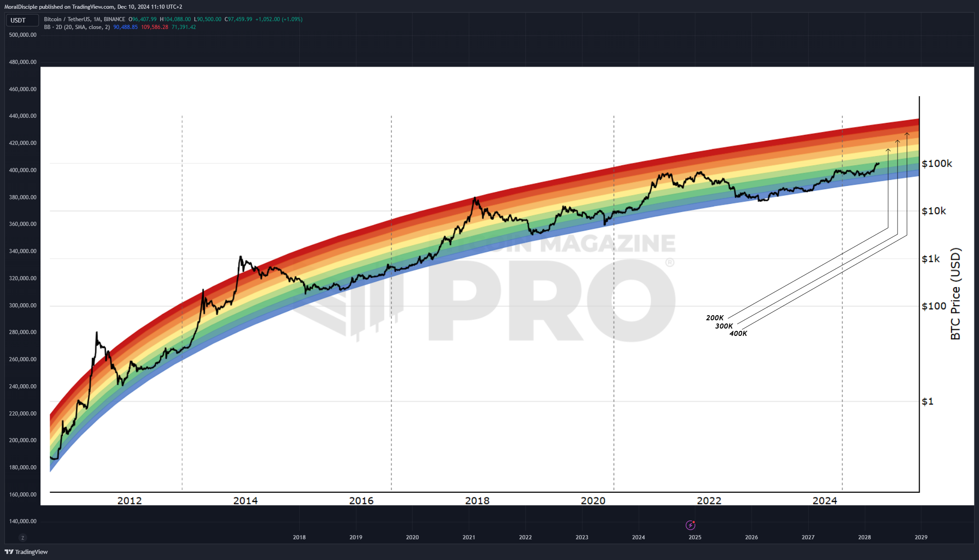Click the blue BB basis value 90,488.85
Viewport: 979px width, 560px height.
pos(125,27)
